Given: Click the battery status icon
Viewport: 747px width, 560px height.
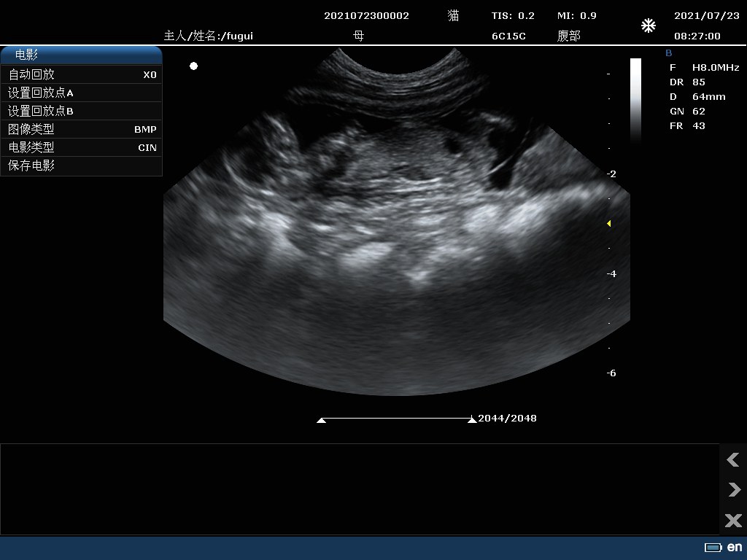Looking at the screenshot, I should click(713, 547).
